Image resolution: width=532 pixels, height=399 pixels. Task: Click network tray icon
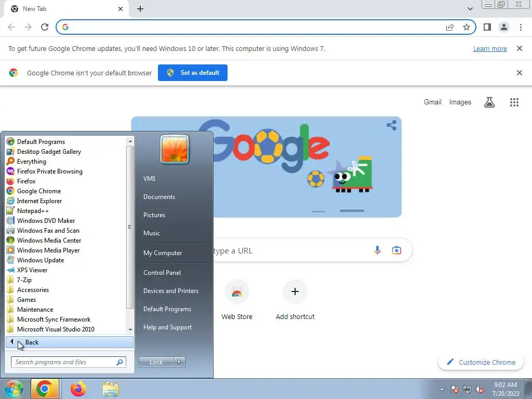467,389
